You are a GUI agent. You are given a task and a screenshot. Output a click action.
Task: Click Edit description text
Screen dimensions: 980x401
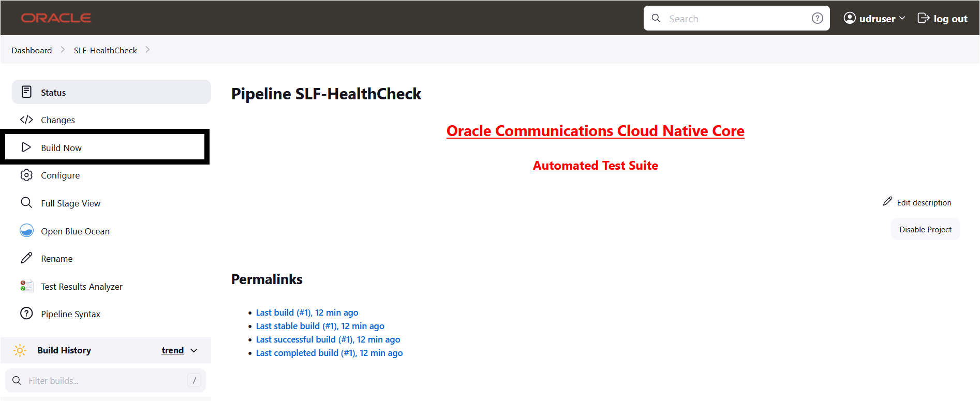[924, 202]
